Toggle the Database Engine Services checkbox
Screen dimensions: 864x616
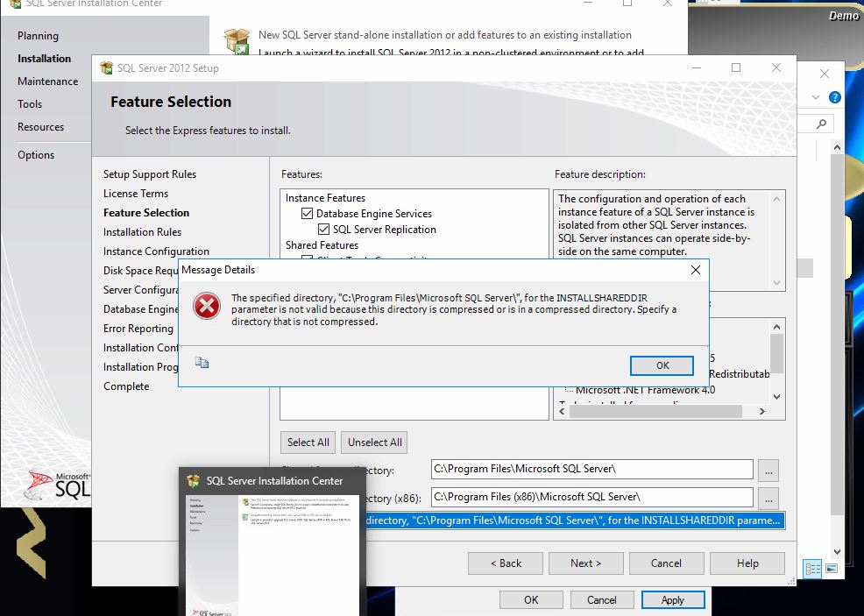click(x=307, y=214)
